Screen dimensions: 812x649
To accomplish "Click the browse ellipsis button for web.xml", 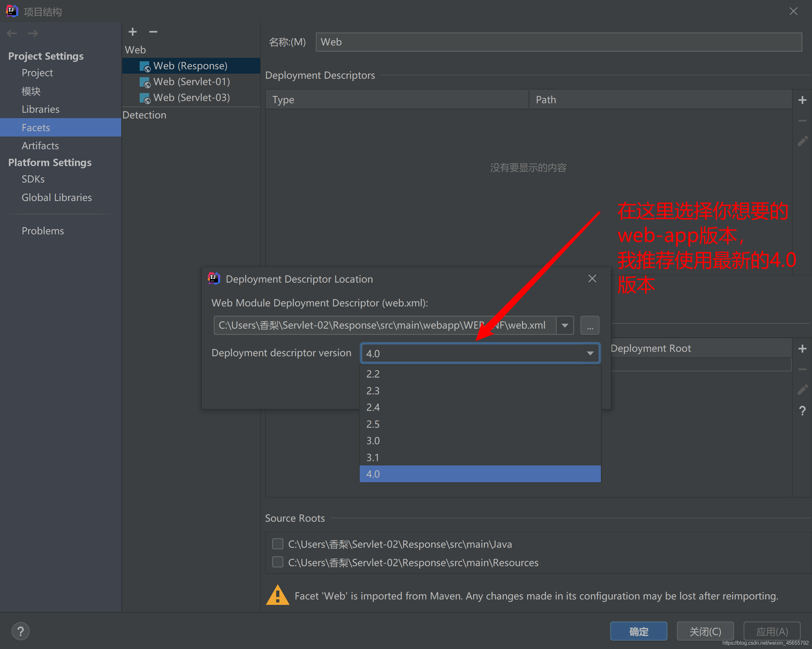I will [590, 325].
